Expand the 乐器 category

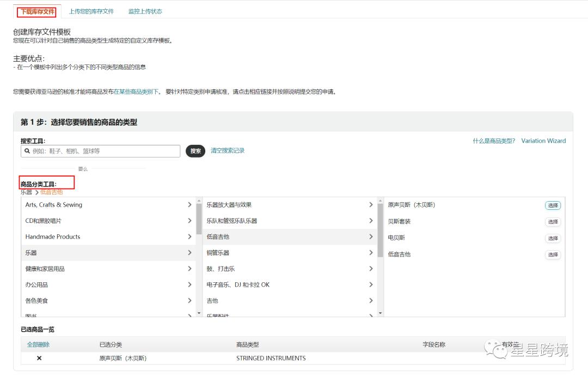[x=107, y=253]
